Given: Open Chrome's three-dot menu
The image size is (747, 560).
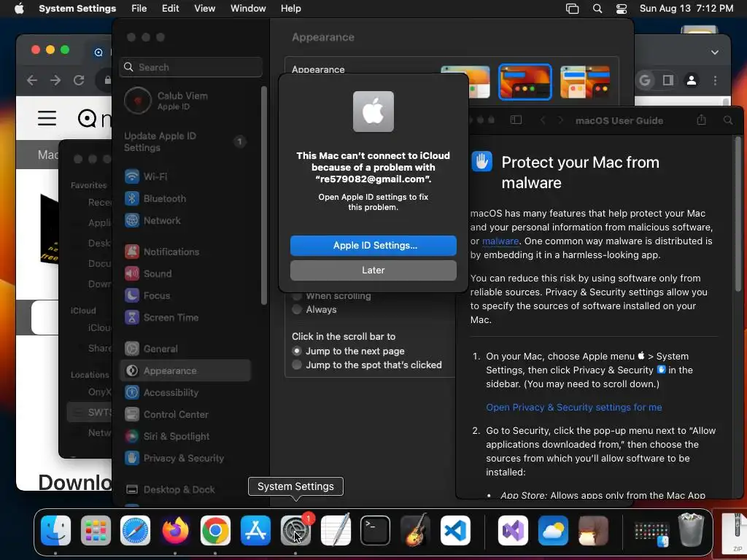Looking at the screenshot, I should coord(715,80).
